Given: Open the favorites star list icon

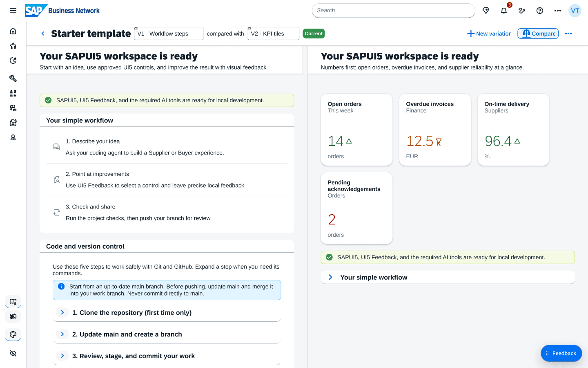Looking at the screenshot, I should point(13,46).
